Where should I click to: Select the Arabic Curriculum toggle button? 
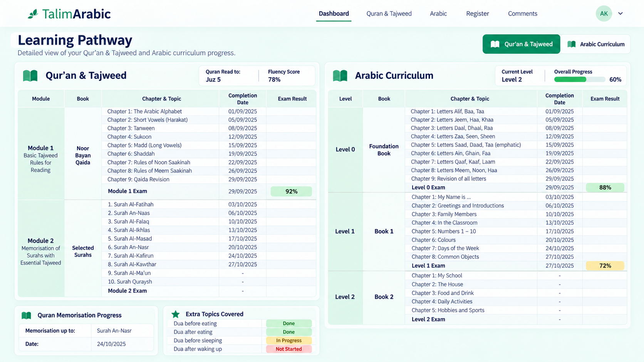click(x=595, y=44)
